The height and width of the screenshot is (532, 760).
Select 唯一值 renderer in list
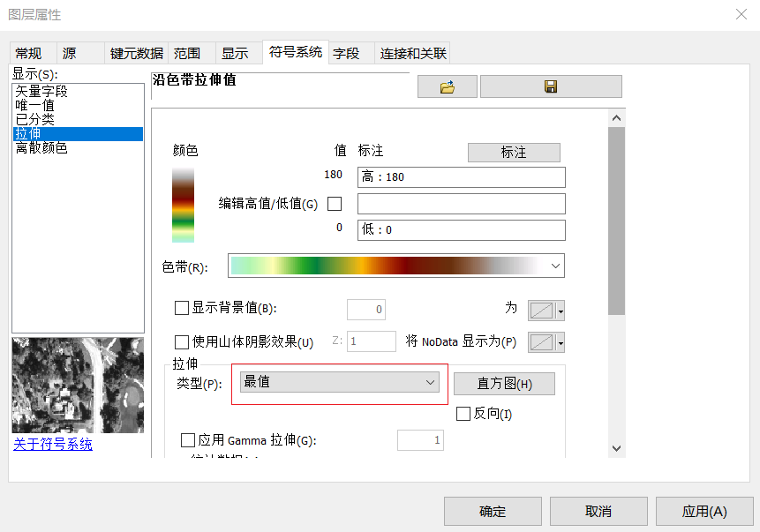tap(78, 105)
